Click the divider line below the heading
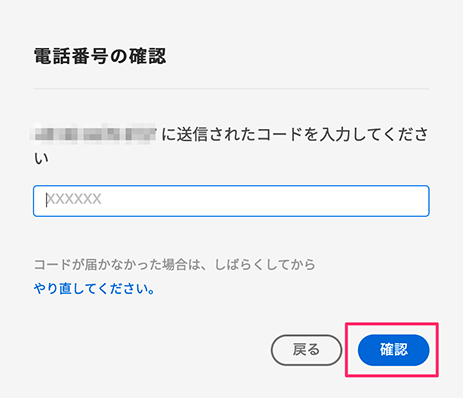463x398 pixels. pyautogui.click(x=231, y=89)
